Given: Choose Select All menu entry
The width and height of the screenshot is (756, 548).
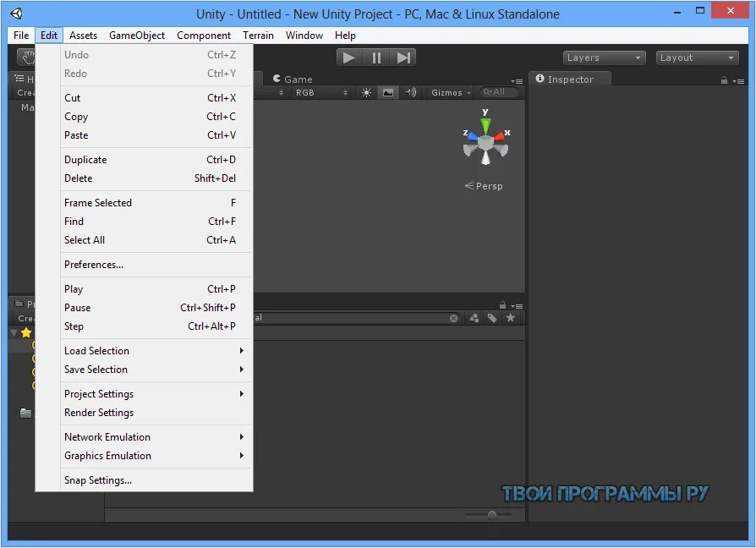Looking at the screenshot, I should [156, 240].
